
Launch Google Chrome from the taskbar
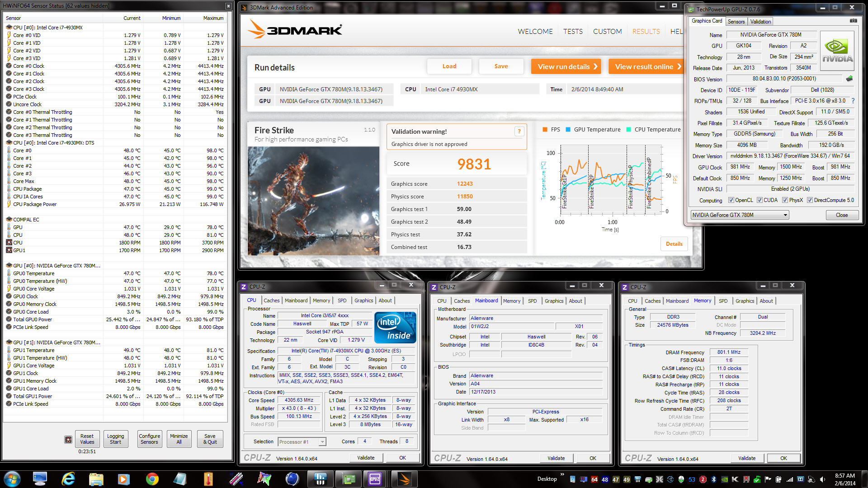pos(152,479)
